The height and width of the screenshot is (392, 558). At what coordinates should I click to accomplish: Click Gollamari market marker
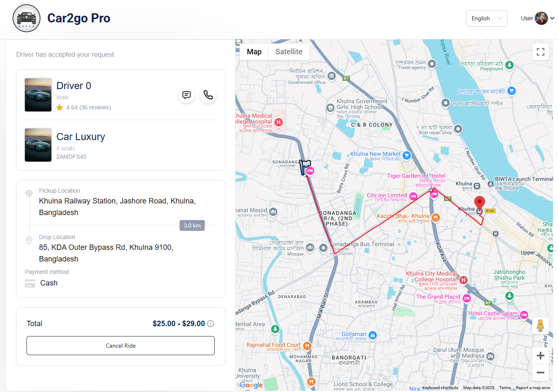point(373,335)
